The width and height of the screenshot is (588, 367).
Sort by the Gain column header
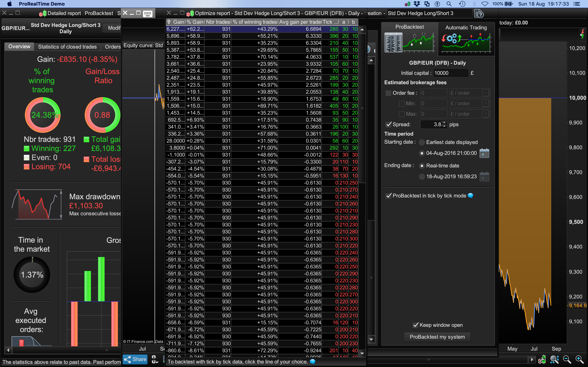point(178,22)
